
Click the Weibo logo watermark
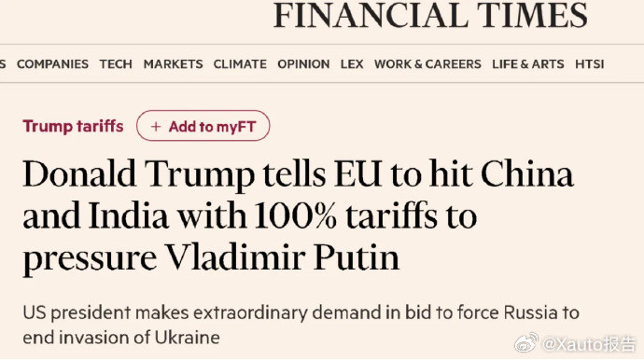[526, 343]
